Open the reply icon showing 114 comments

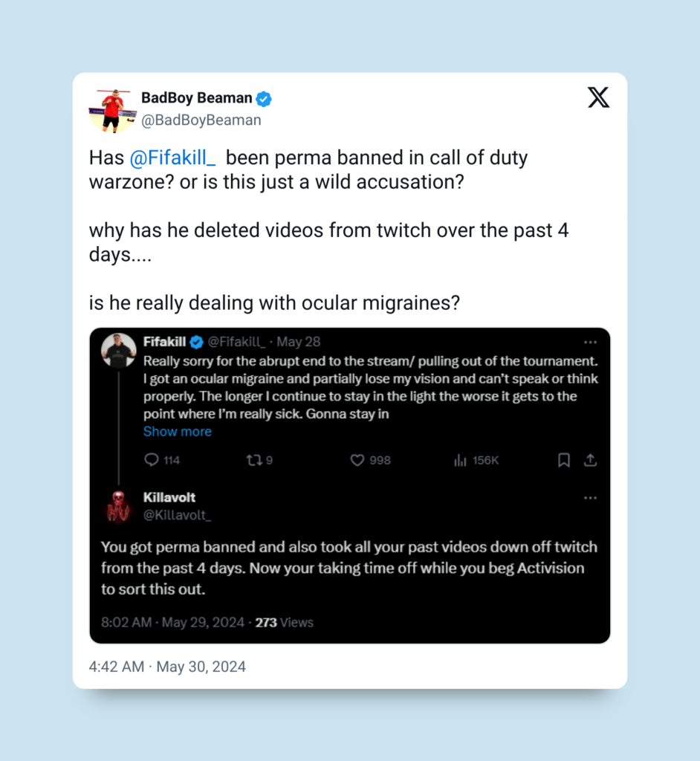click(x=152, y=459)
